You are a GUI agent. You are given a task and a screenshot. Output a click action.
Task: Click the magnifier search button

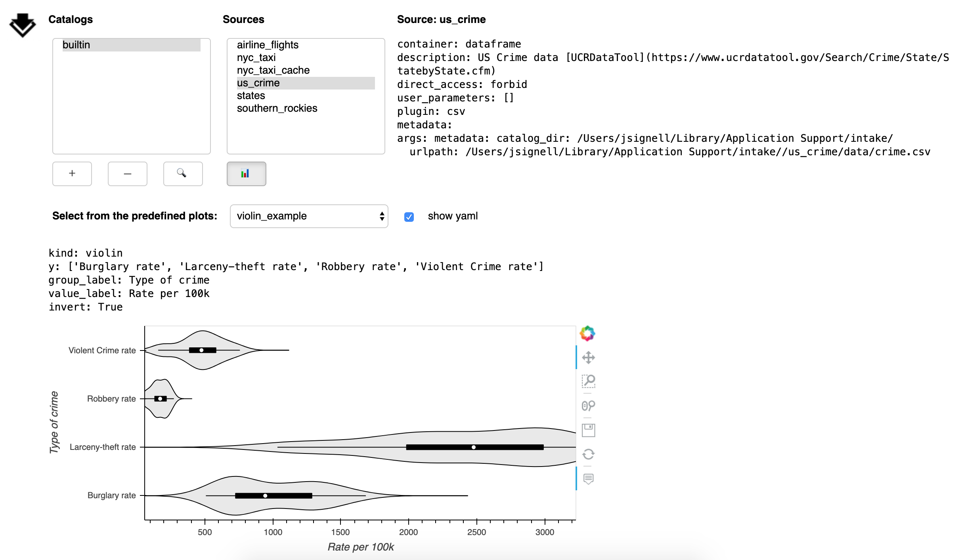tap(183, 173)
